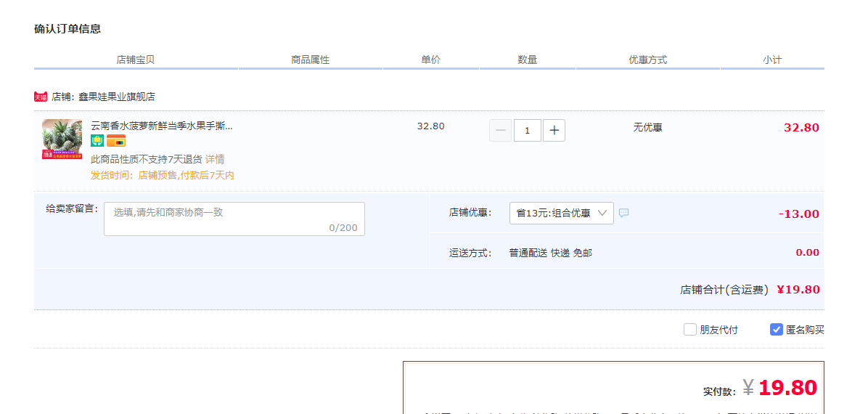Screen dimensions: 868x414
Task: Click the 数量 column header
Action: point(528,60)
